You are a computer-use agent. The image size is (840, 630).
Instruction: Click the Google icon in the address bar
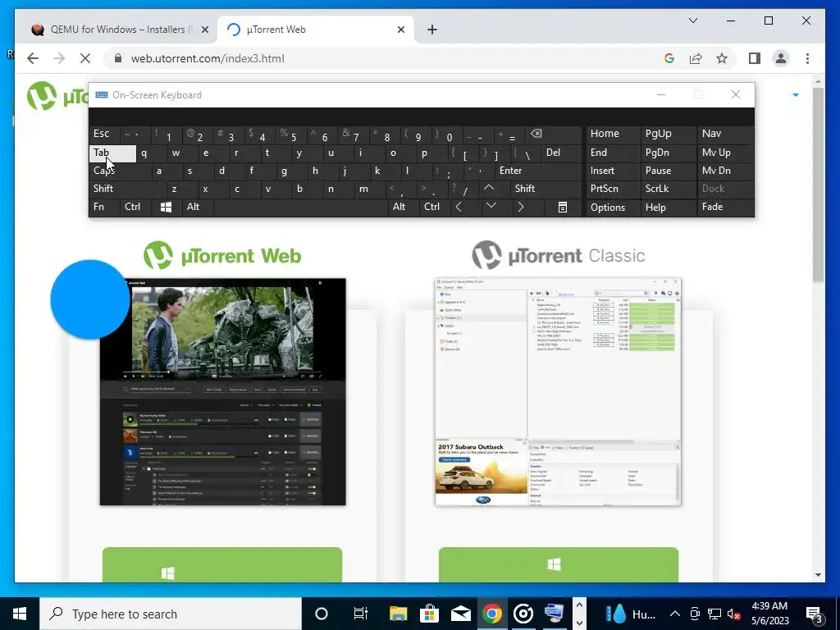click(669, 58)
